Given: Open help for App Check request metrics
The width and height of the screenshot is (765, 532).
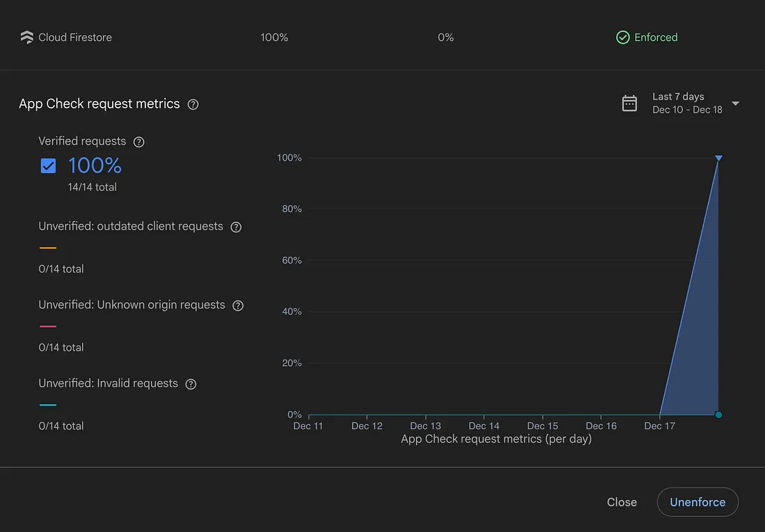Looking at the screenshot, I should point(193,104).
